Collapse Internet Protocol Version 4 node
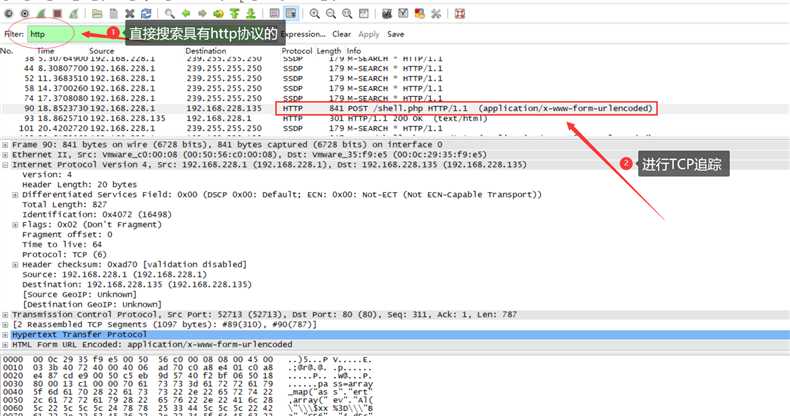 click(5, 165)
